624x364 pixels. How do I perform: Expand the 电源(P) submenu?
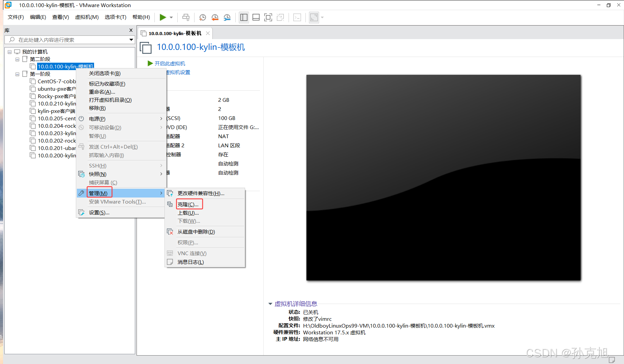[121, 119]
